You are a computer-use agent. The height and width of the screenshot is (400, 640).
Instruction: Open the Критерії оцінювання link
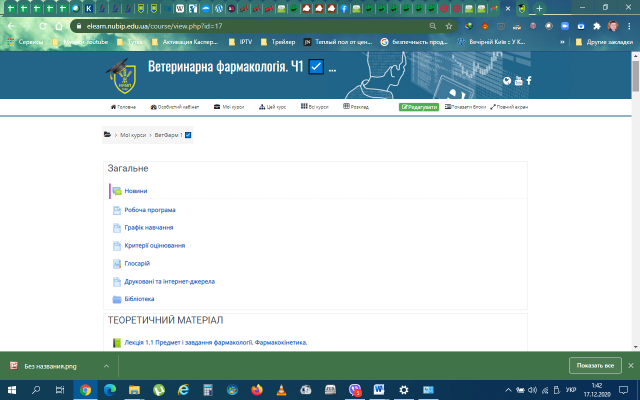(x=154, y=245)
